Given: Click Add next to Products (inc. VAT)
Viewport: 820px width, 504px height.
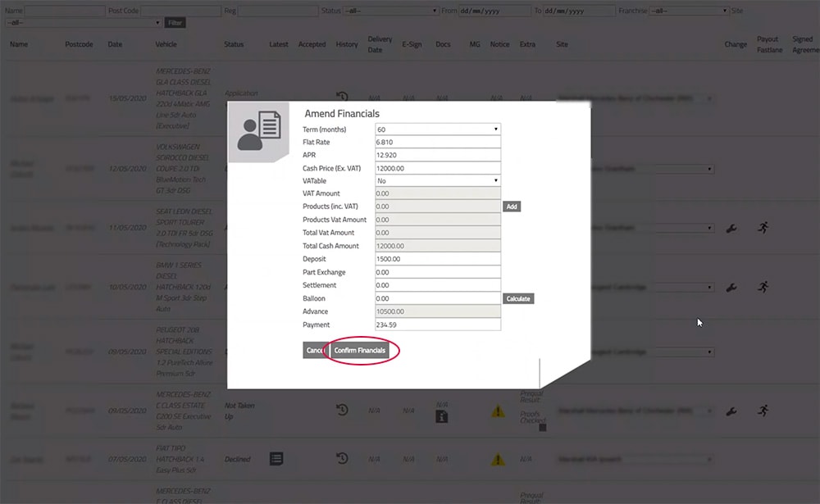Looking at the screenshot, I should tap(512, 207).
